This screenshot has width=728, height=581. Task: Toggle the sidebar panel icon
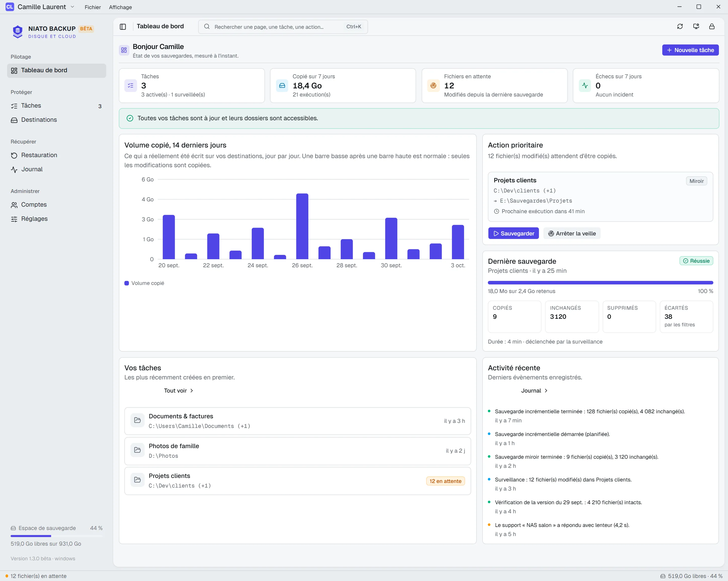[123, 27]
